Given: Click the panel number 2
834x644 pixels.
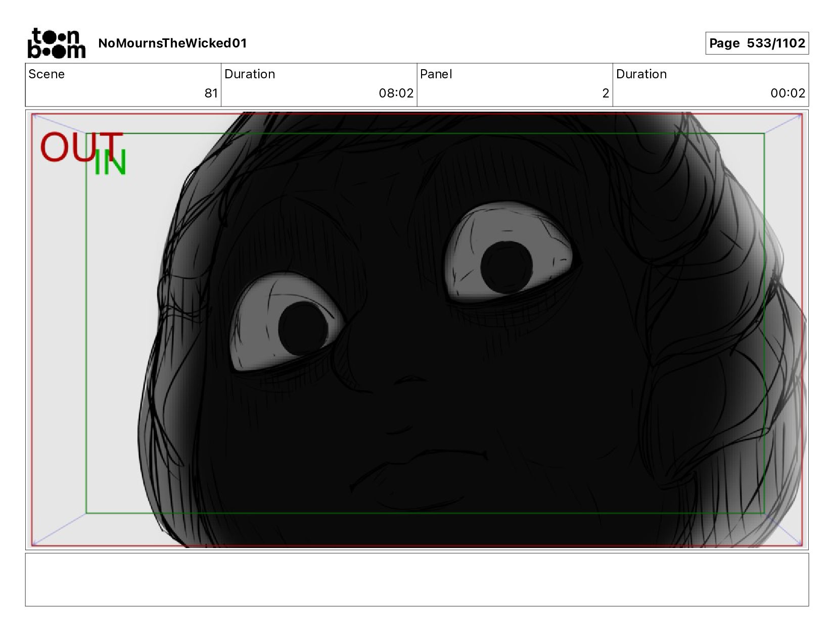Looking at the screenshot, I should (606, 93).
